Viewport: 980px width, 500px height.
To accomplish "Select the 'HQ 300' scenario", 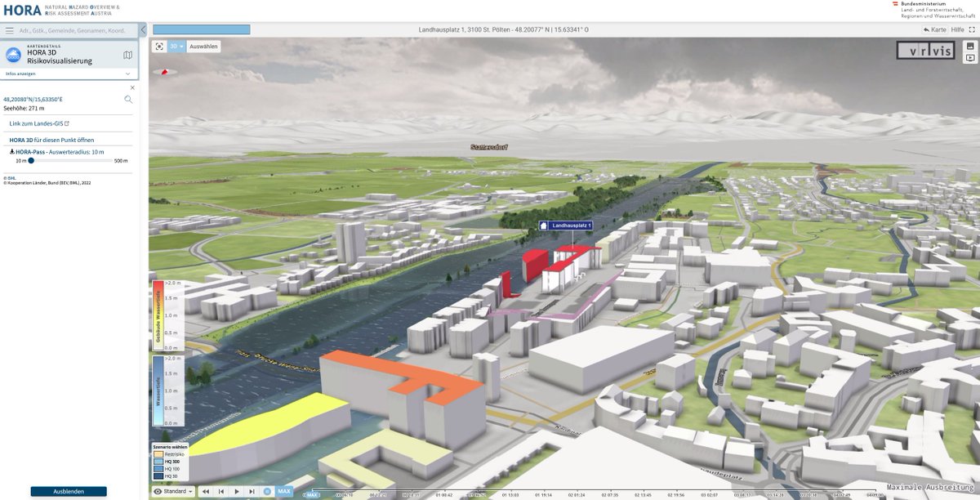I will click(167, 462).
